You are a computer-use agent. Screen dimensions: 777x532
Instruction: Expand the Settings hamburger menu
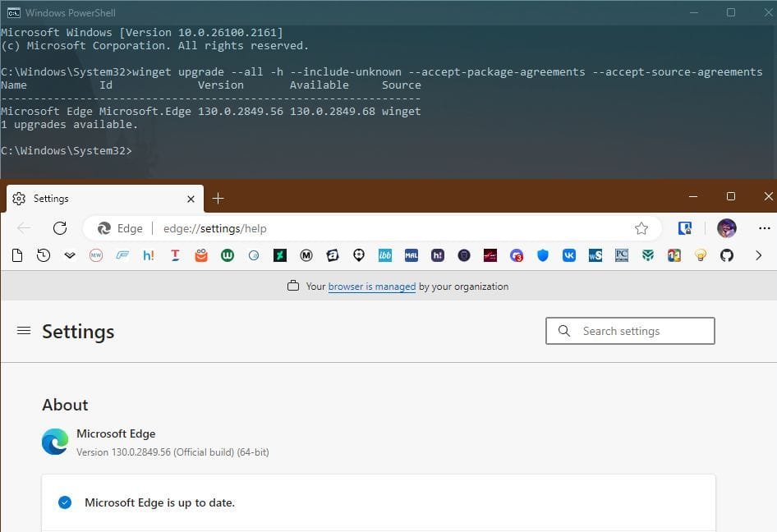pos(24,330)
